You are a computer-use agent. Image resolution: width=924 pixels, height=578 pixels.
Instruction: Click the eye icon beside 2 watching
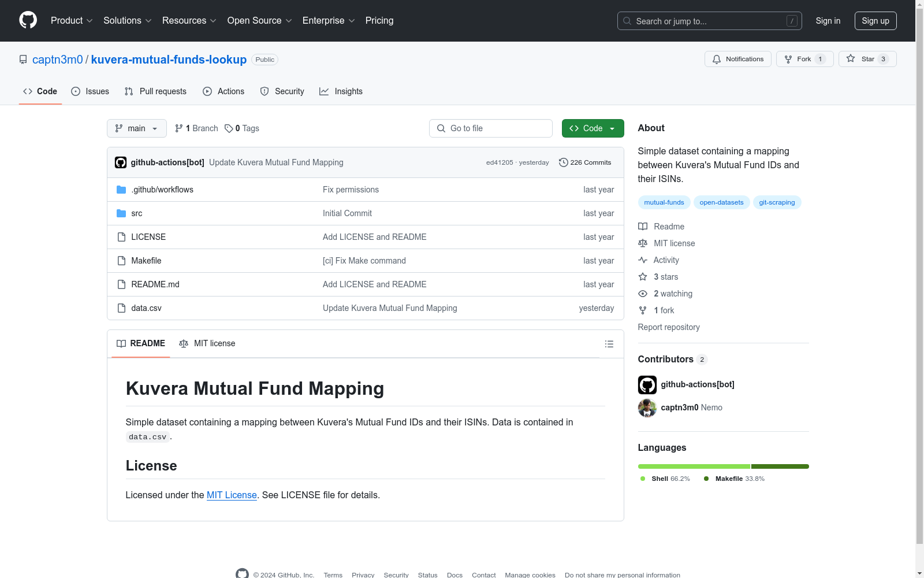[643, 294]
